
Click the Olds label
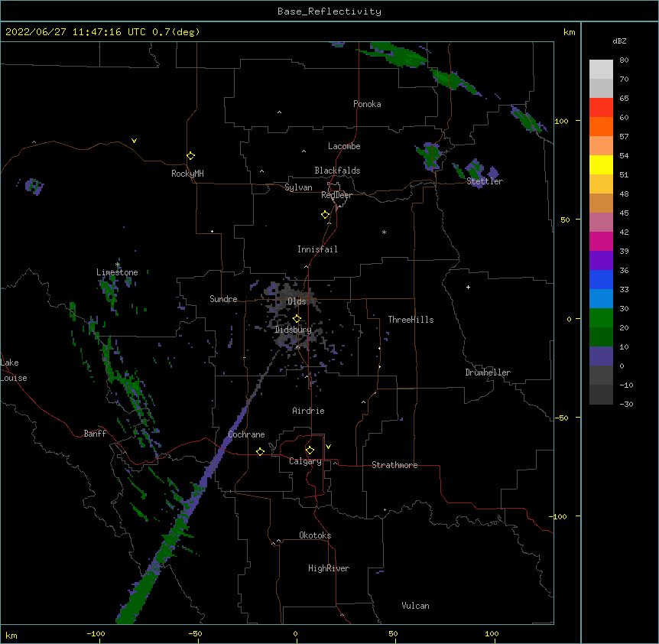(297, 301)
